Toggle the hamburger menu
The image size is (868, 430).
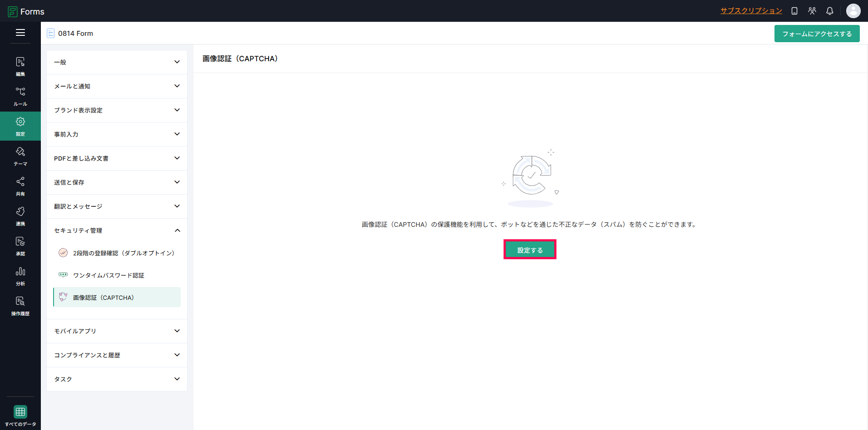click(x=20, y=33)
